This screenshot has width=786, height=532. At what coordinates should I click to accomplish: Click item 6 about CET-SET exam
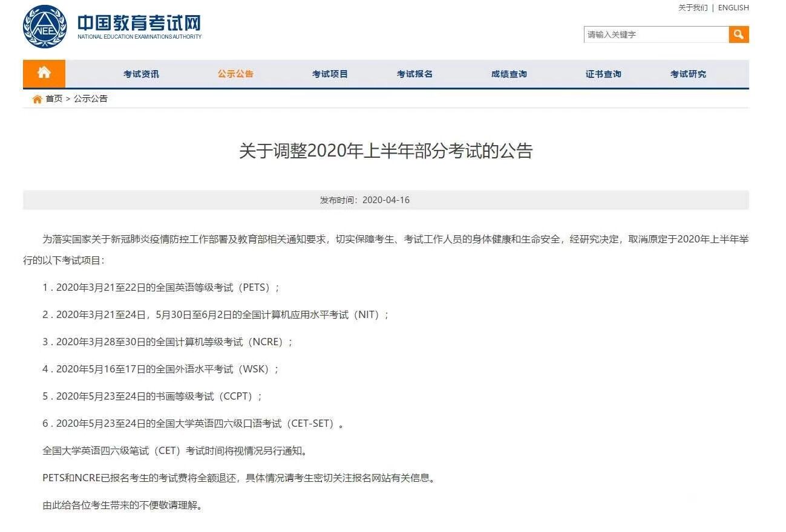194,424
